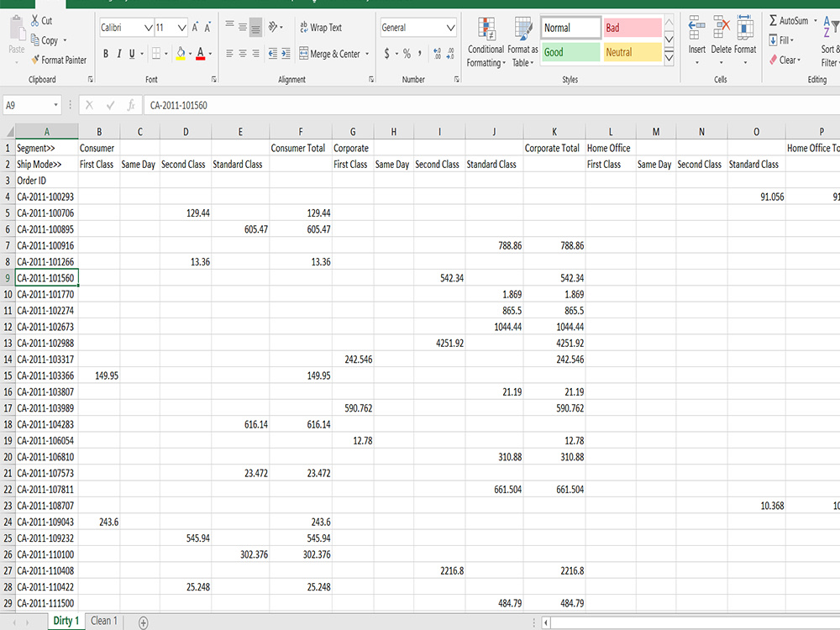
Task: Activate the Format Painter brush
Action: [35, 60]
